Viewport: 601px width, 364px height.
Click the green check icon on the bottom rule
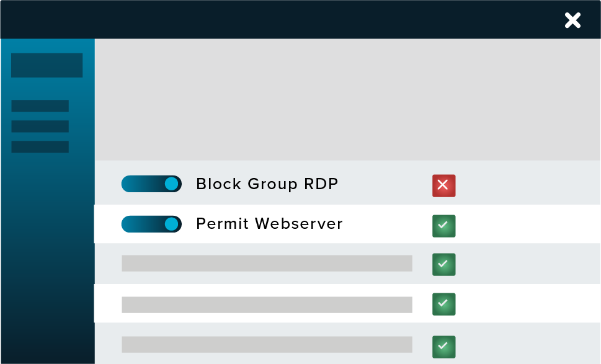pos(443,347)
